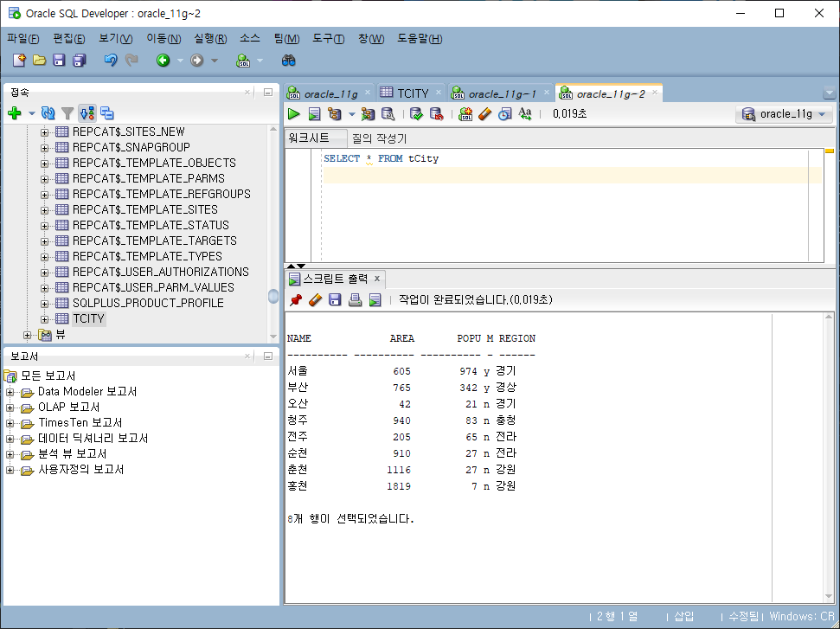Open a new SQL worksheet from main toolbar
The image size is (840, 629).
243,60
